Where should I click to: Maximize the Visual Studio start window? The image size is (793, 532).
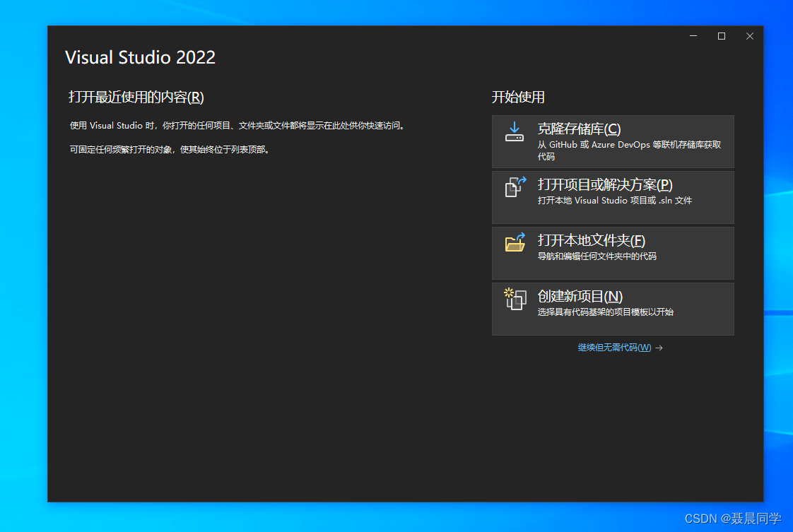click(x=722, y=36)
